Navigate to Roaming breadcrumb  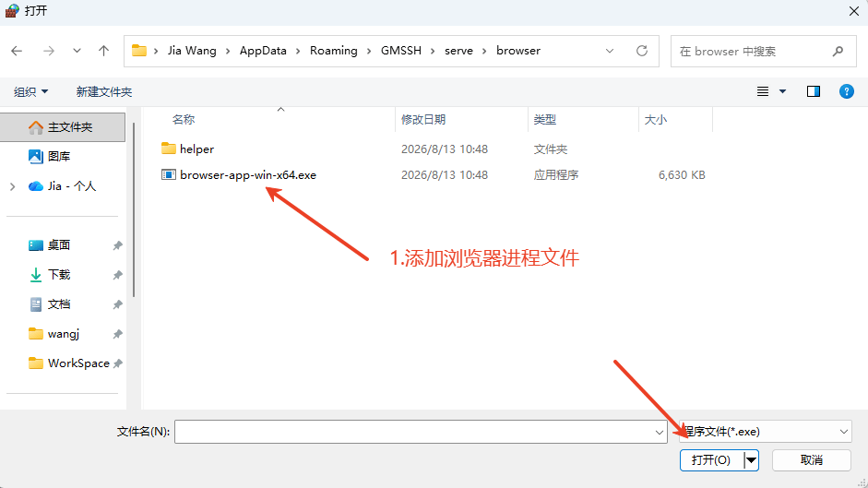[334, 51]
